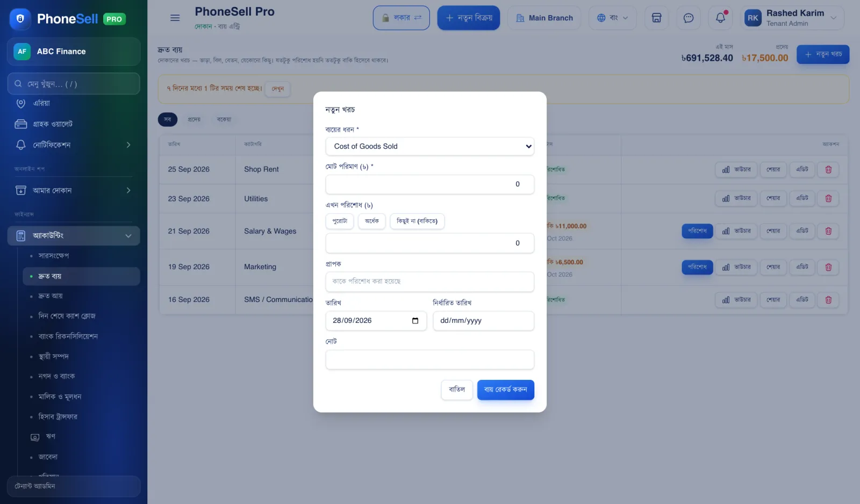Open the store icon in header
860x504 pixels.
(656, 18)
